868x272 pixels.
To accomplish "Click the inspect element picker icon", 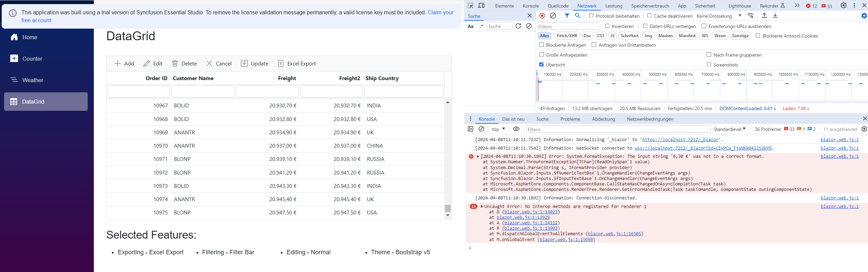I will tap(471, 5).
